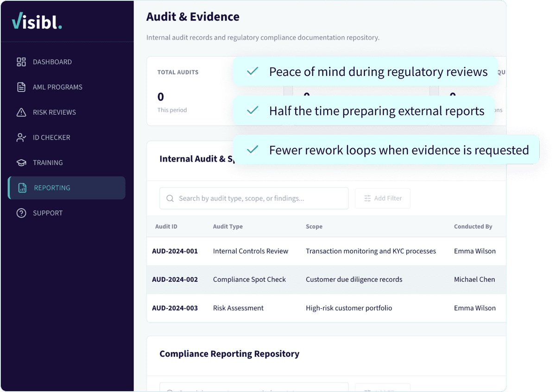Image resolution: width=556 pixels, height=392 pixels.
Task: Select Compliance Spot Check cell
Action: pos(249,280)
